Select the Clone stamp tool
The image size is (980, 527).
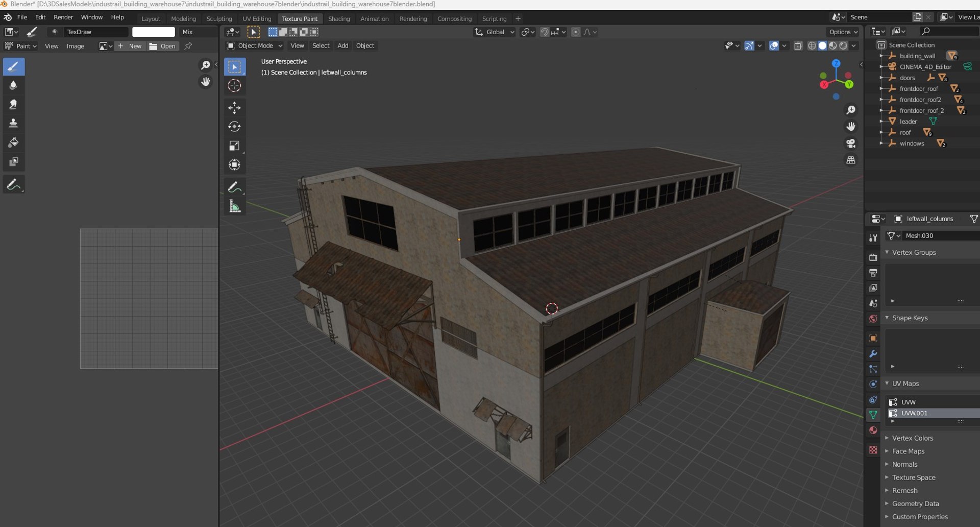(x=14, y=124)
